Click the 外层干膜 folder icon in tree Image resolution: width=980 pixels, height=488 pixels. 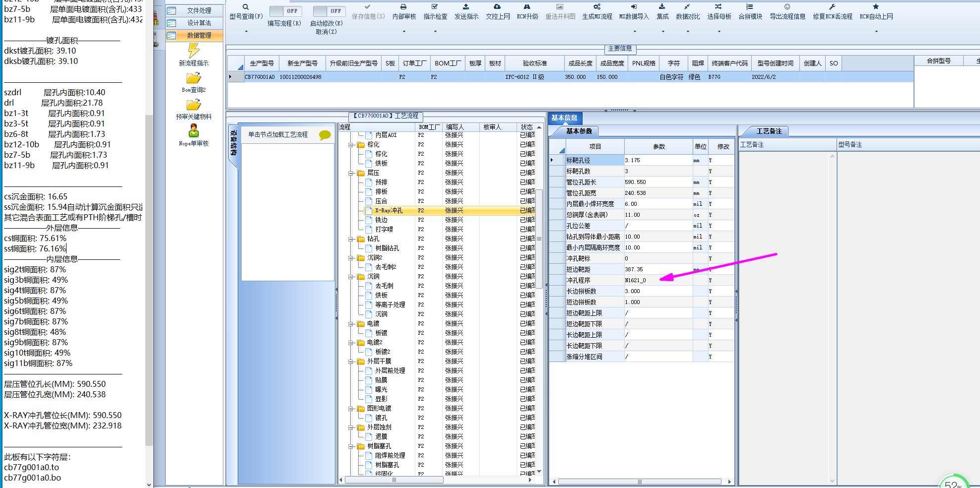click(361, 362)
